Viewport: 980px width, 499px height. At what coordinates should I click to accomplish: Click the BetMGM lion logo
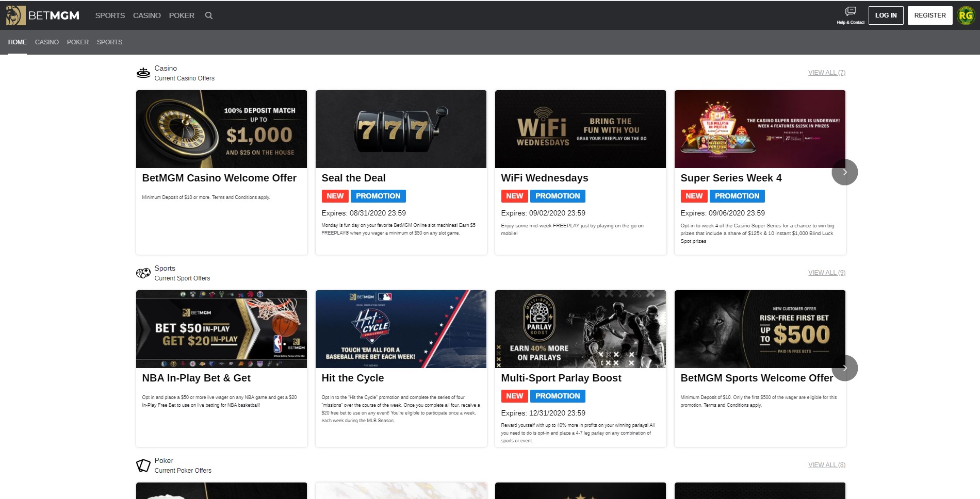pos(16,15)
